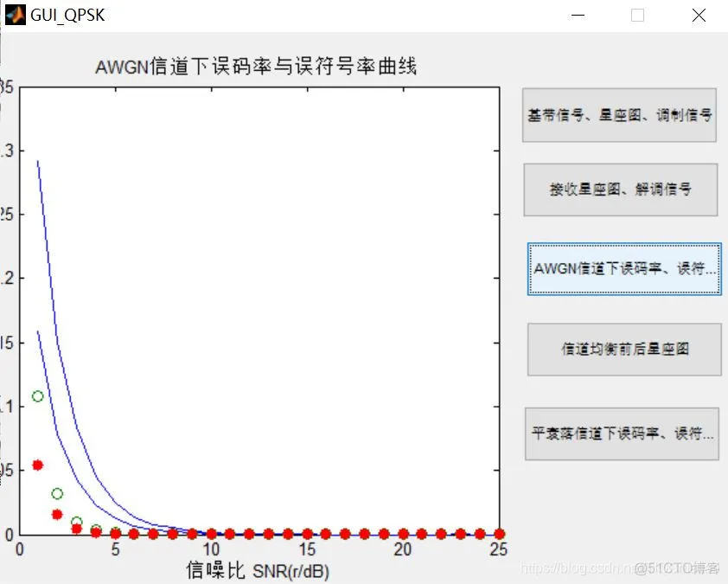
Task: Close the GUI_QPSK window
Action: (x=699, y=16)
